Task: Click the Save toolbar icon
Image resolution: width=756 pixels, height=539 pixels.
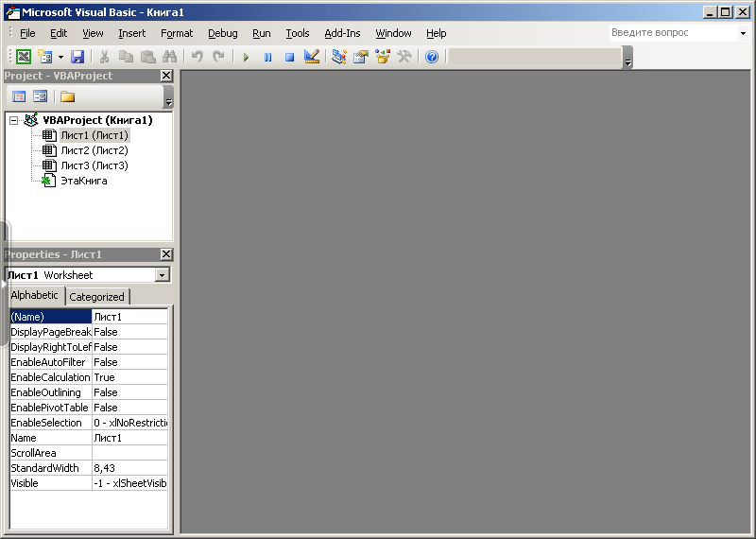Action: click(x=77, y=57)
